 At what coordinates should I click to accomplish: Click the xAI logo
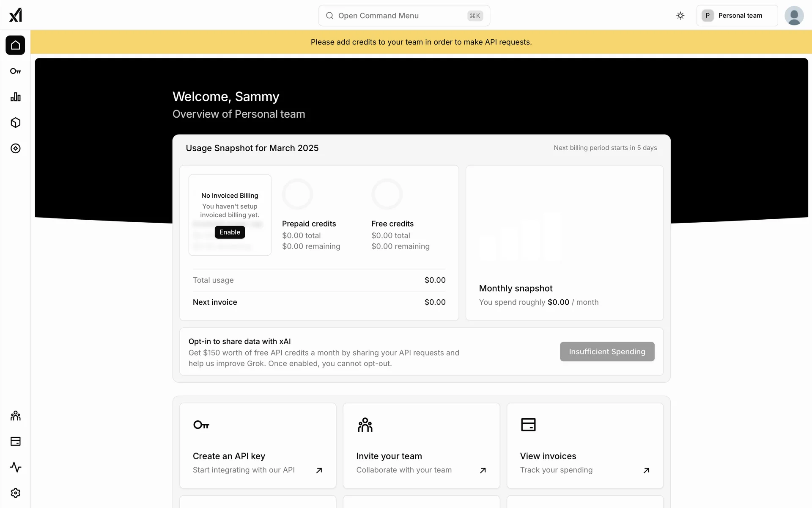click(x=15, y=15)
